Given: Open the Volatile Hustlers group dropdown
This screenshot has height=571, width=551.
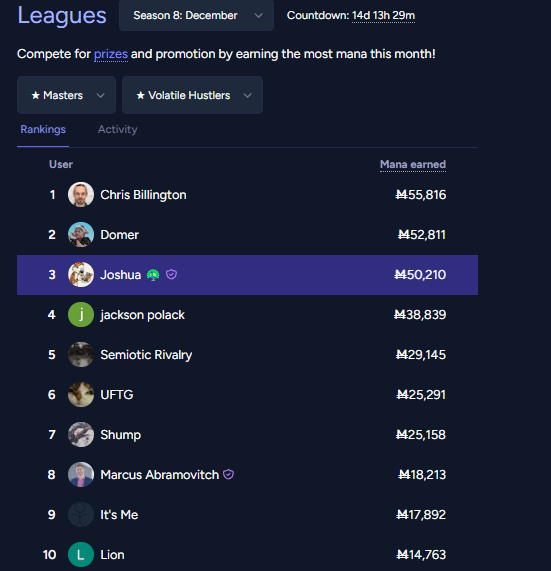Looking at the screenshot, I should coord(192,95).
